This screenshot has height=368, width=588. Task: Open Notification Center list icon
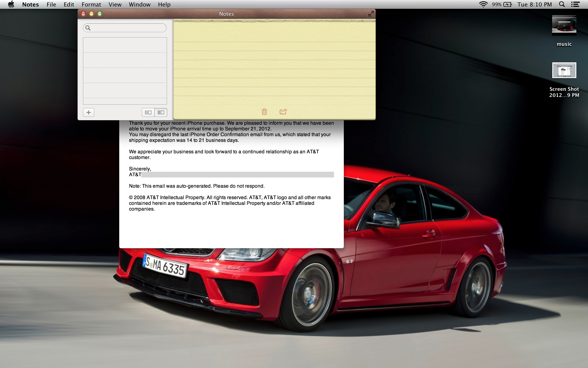pos(575,4)
